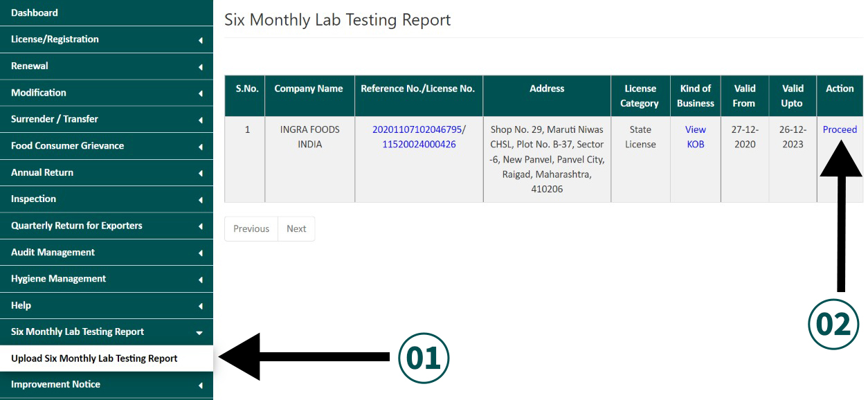The height and width of the screenshot is (400, 868).
Task: Open the Surrender / Transfer menu
Action: [107, 119]
